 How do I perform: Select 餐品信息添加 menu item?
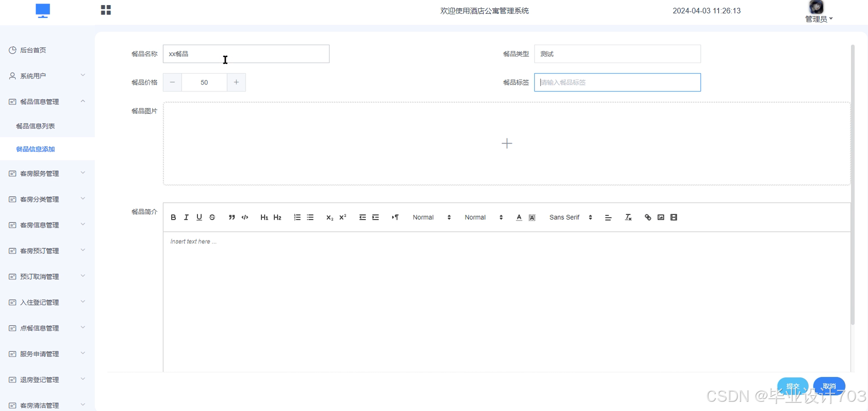coord(47,149)
